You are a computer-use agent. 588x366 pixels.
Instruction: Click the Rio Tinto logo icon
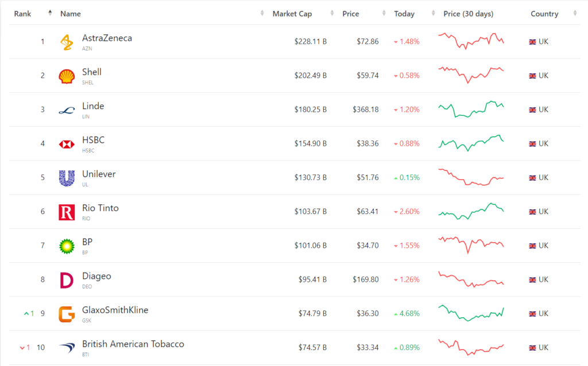67,212
